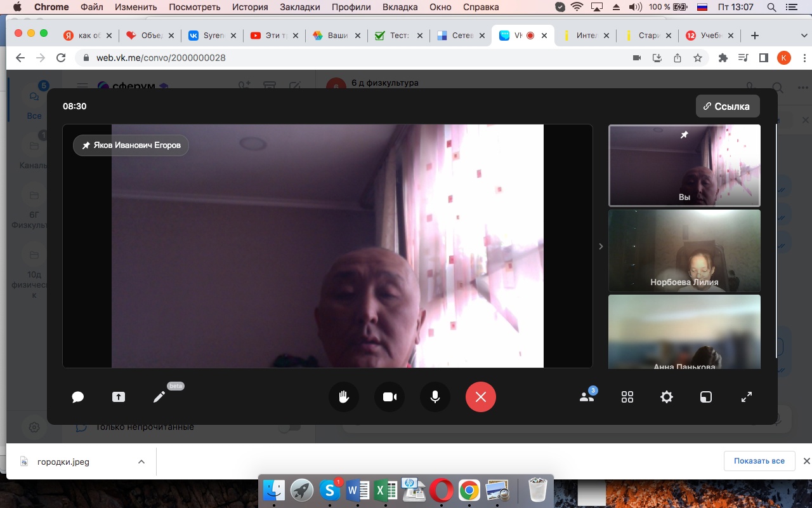Click Показать все downloads button
This screenshot has height=508, width=812.
(759, 461)
